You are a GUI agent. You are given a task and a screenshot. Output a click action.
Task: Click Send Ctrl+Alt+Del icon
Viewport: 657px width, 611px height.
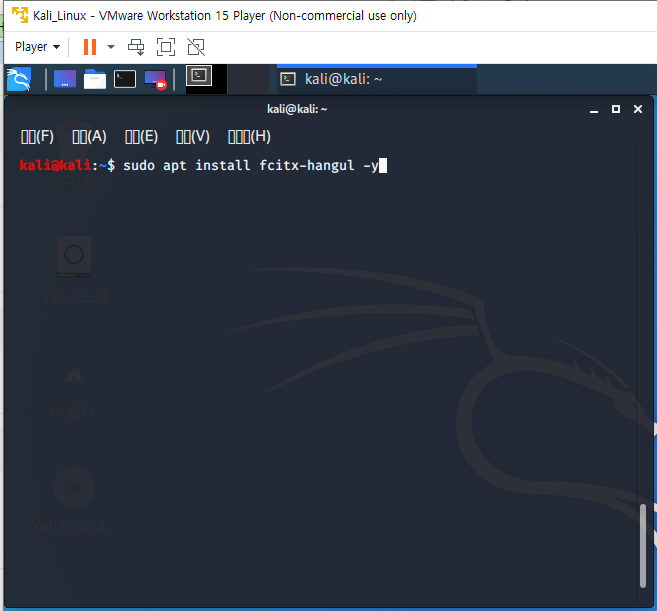(x=136, y=47)
